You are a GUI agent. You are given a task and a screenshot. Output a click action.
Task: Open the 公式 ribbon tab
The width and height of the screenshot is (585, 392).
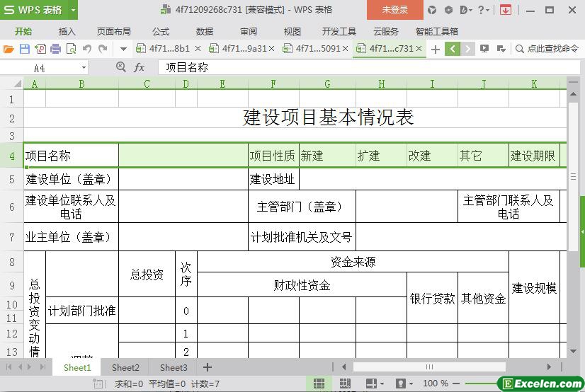(x=161, y=31)
